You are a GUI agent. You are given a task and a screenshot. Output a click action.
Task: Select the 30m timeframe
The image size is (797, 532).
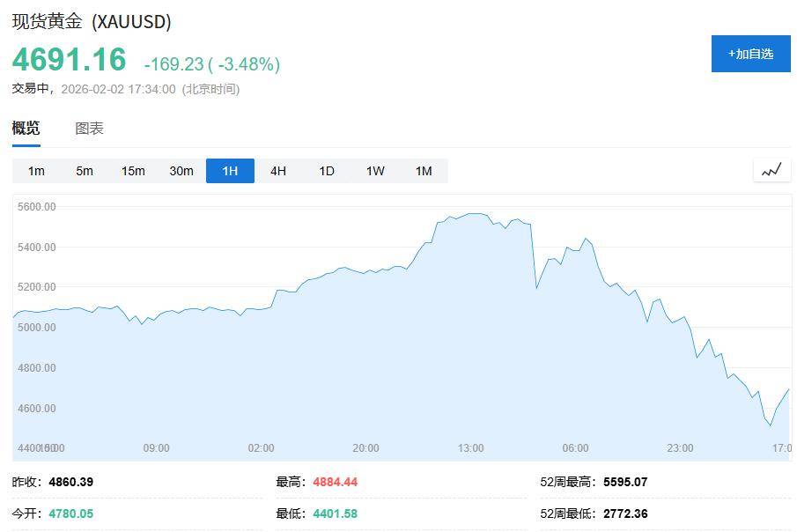181,171
